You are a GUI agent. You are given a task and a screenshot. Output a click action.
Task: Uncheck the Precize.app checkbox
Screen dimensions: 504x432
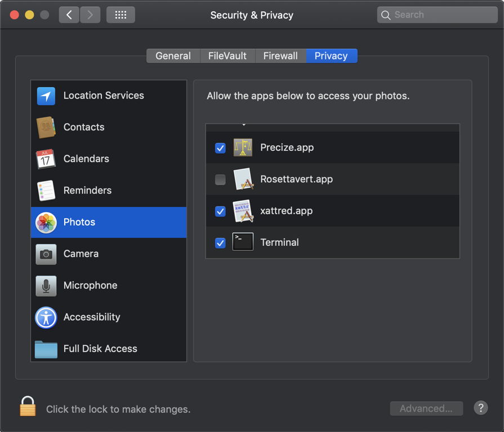click(x=220, y=148)
